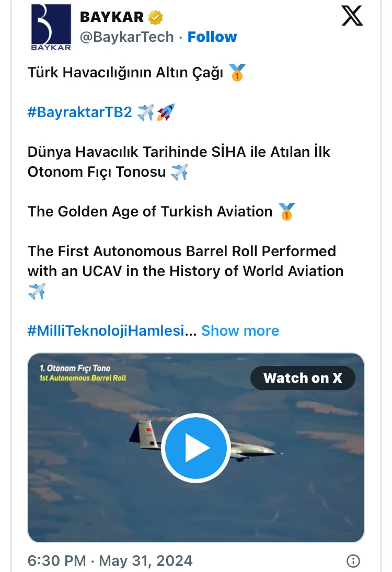Screen dimensions: 392x572
Task: Click the BAYKAR display name
Action: click(x=111, y=17)
